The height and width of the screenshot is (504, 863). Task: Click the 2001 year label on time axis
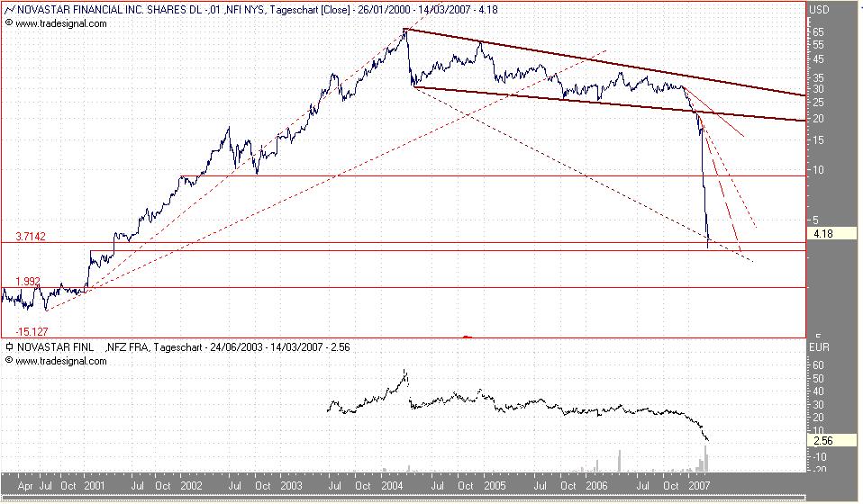(x=95, y=486)
